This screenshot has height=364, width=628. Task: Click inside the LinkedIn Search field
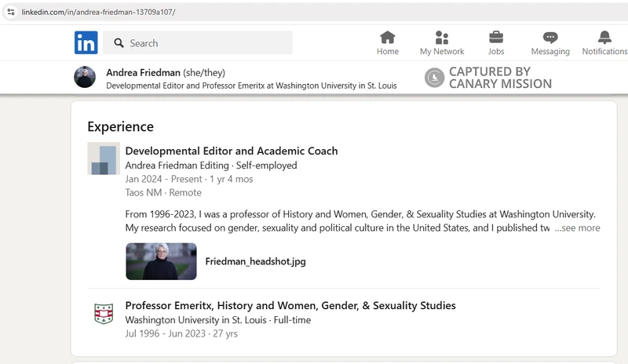click(x=198, y=43)
